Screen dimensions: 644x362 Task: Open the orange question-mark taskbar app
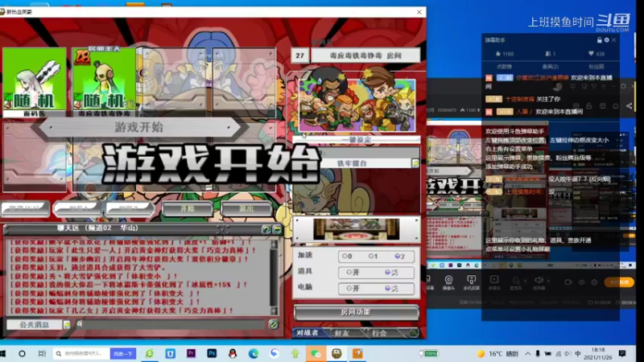tap(357, 353)
